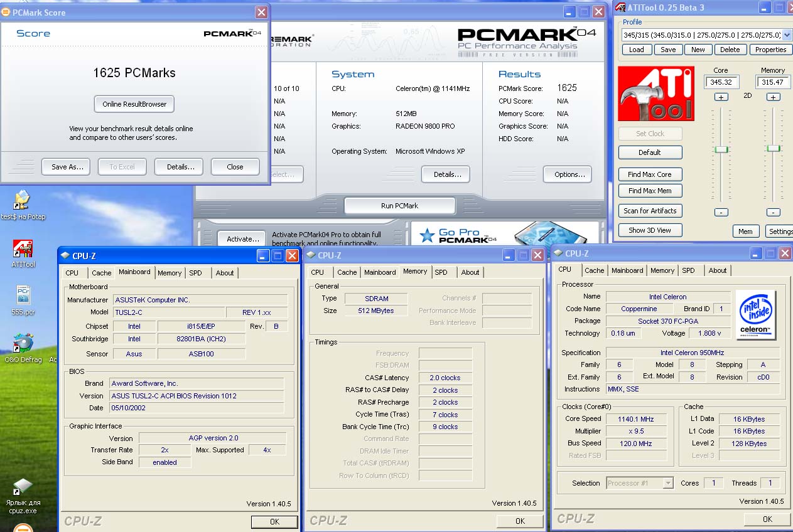
Task: Click the PCMark Score title bar icon
Action: coord(6,12)
